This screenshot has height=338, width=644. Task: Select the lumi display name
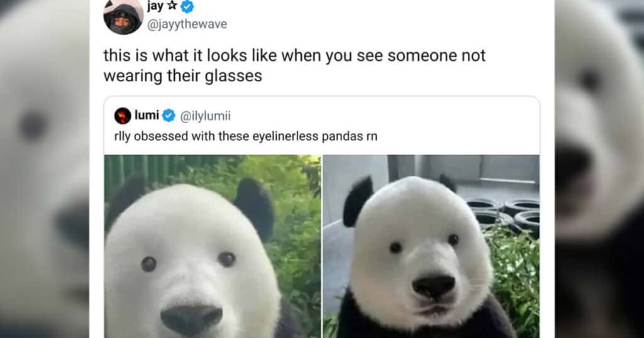[147, 115]
